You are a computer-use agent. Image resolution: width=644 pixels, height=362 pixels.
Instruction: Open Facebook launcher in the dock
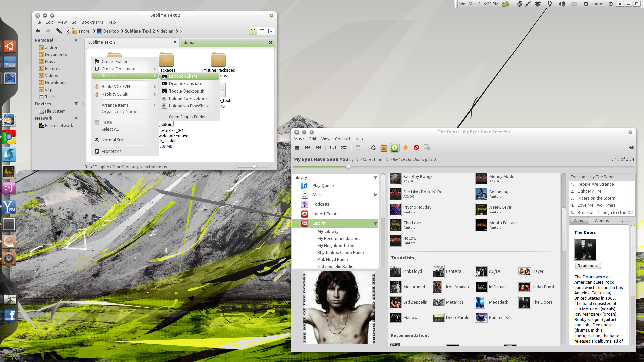[x=10, y=315]
